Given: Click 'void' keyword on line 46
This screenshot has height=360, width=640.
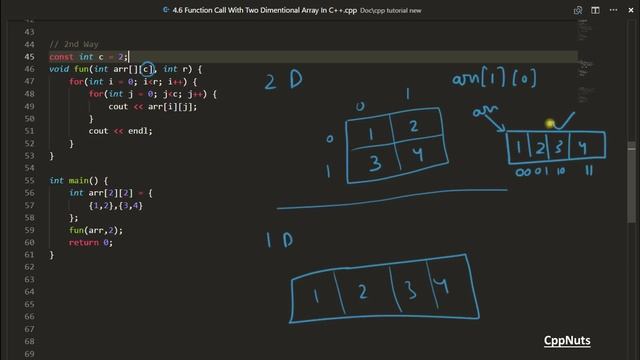Looking at the screenshot, I should 59,69.
